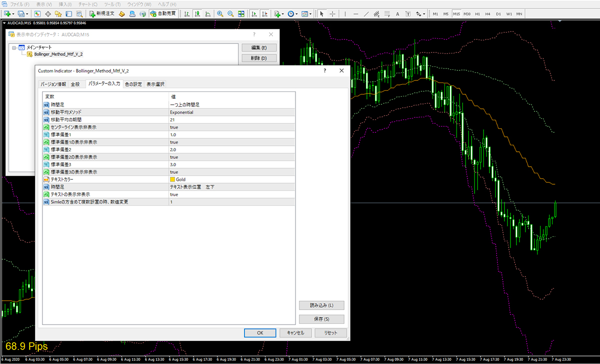Click help ? on Custom Indicator dialog
Viewport: 600px width, 364px height.
324,71
